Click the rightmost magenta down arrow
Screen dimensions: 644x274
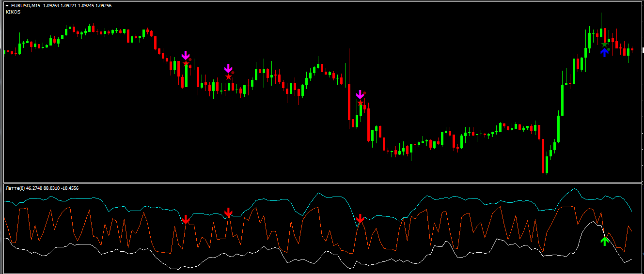point(360,94)
